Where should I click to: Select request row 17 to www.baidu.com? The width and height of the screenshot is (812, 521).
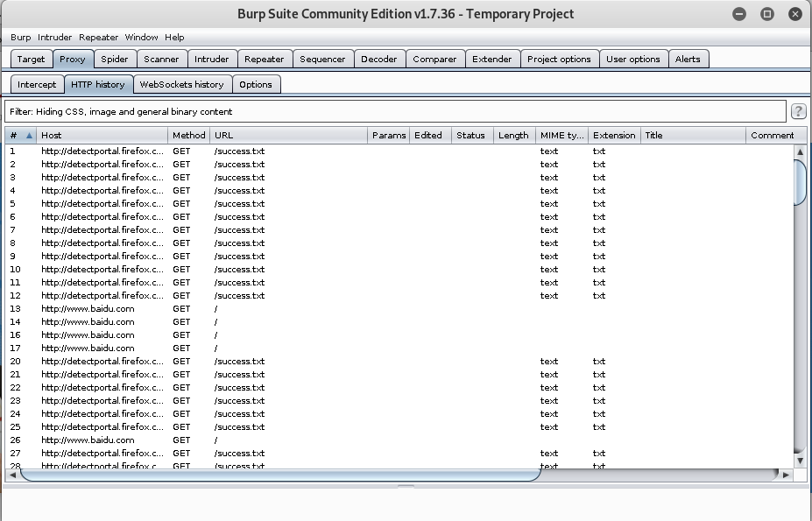click(399, 348)
